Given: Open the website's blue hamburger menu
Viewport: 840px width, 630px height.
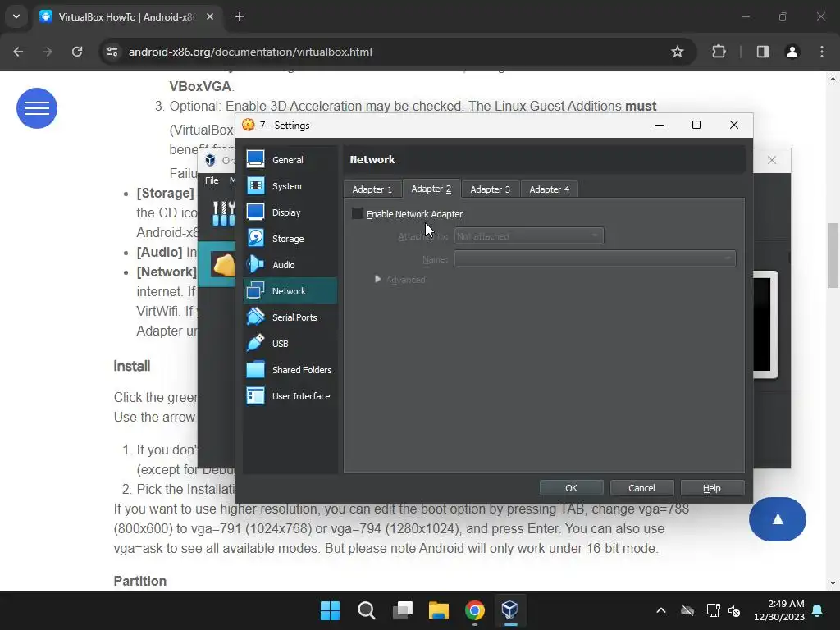Looking at the screenshot, I should point(36,108).
